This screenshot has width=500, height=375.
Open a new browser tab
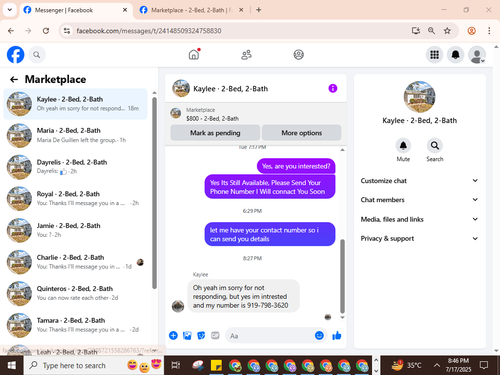point(259,10)
